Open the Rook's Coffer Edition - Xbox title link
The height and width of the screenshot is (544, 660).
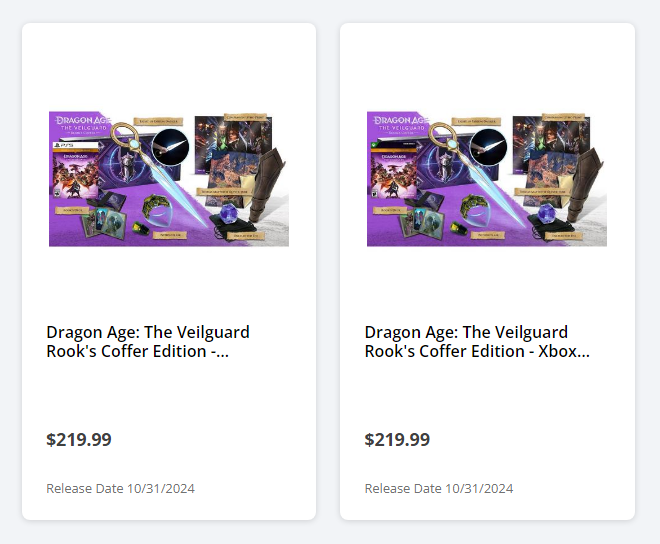point(476,341)
